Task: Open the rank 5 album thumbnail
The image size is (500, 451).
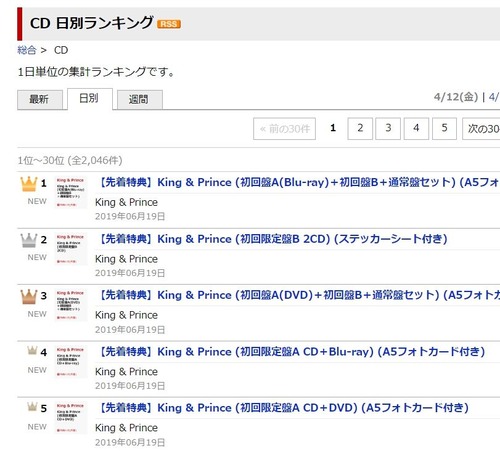Action: 71,418
